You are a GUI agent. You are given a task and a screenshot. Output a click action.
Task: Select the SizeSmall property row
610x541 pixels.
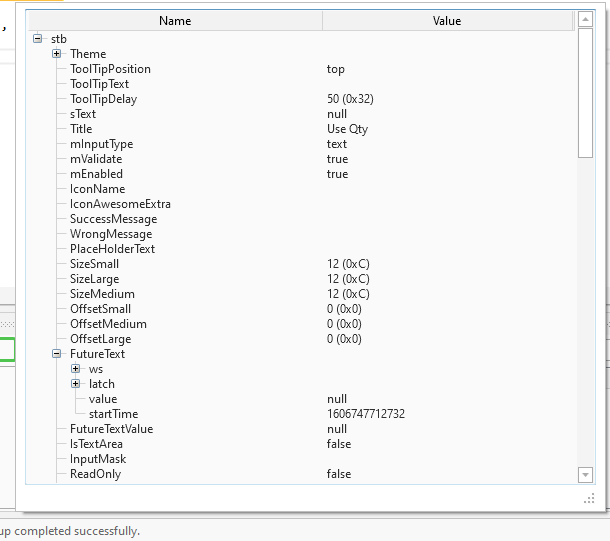[94, 264]
